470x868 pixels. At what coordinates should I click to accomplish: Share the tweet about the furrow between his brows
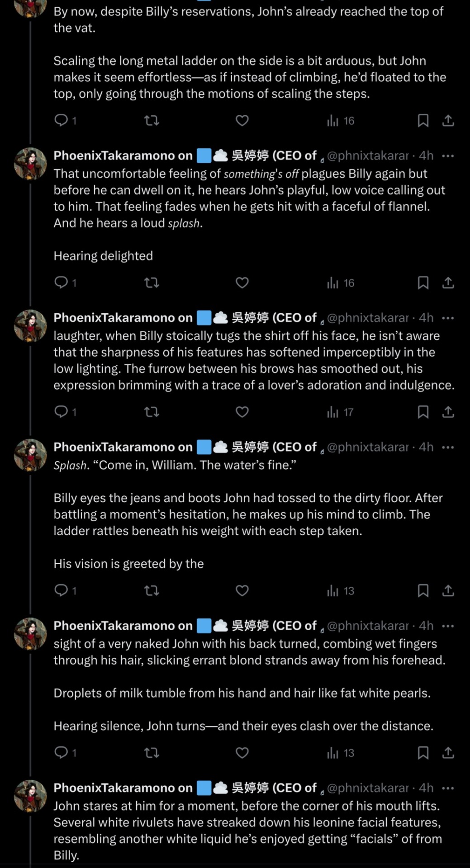pyautogui.click(x=448, y=412)
